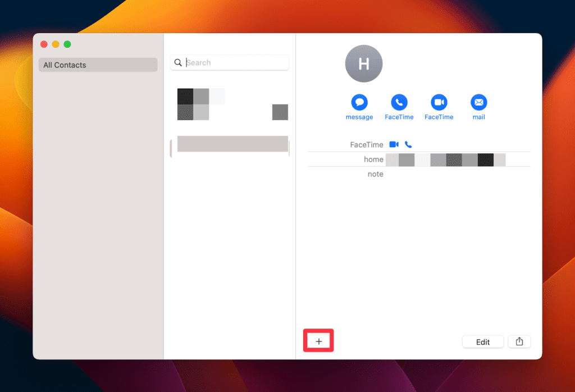Send a message via the message icon
This screenshot has height=392, width=575.
click(x=359, y=102)
